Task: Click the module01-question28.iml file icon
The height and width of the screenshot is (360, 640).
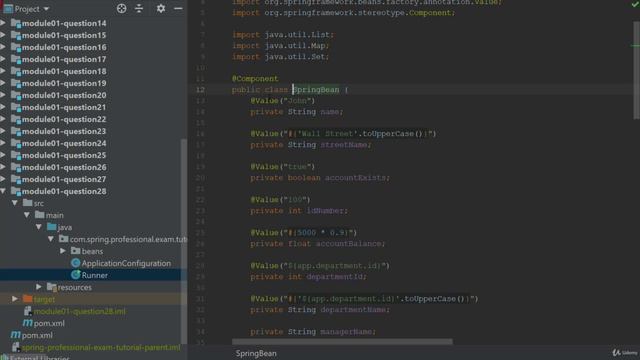Action: click(28, 311)
